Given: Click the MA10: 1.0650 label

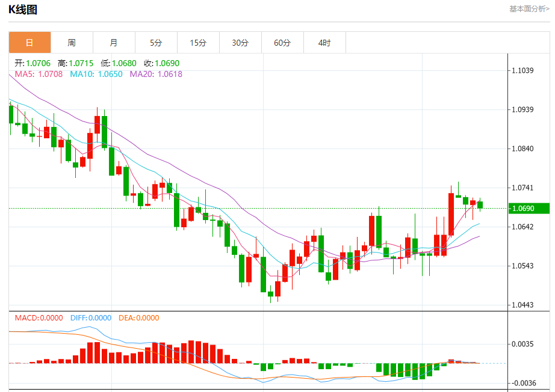Looking at the screenshot, I should [x=96, y=74].
